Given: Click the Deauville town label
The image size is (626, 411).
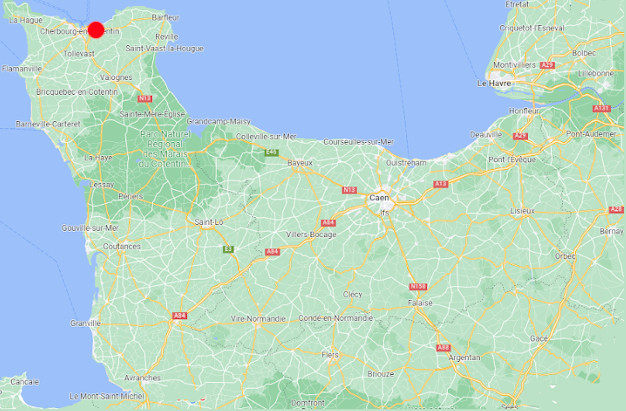Looking at the screenshot, I should tap(486, 135).
